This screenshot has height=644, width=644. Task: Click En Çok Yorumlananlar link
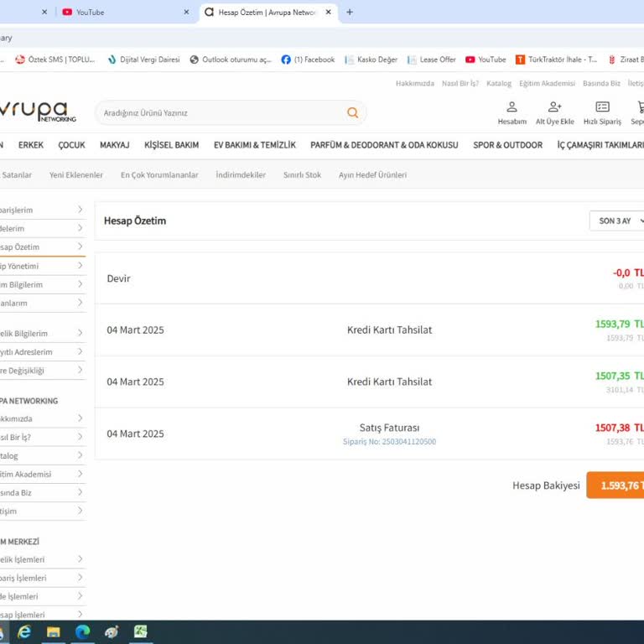pyautogui.click(x=159, y=175)
